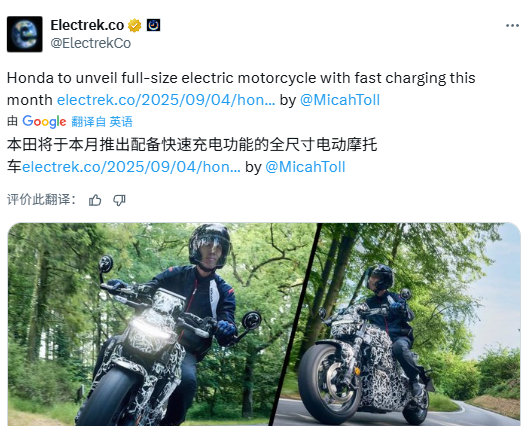
Task: Click the gold verified badge
Action: [134, 25]
